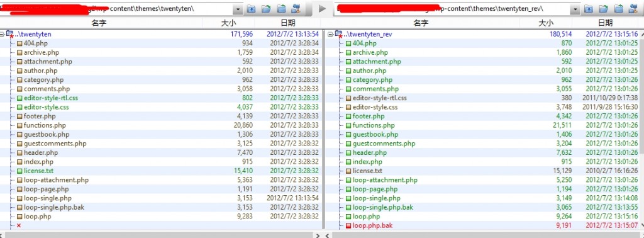Select functions.php in the left pane

tap(45, 125)
